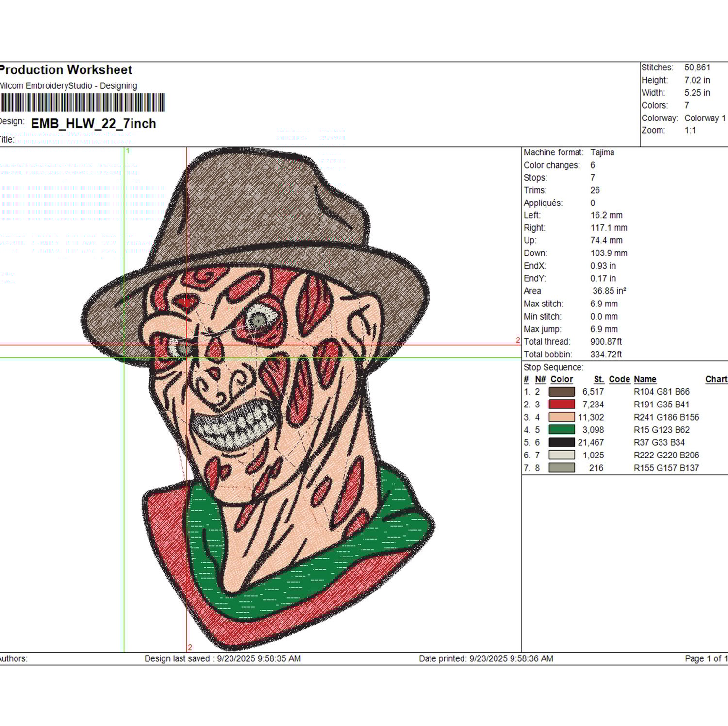The image size is (728, 726).
Task: Click the "Wilcom EmbroideryStudio - Designing" subtitle
Action: (68, 86)
